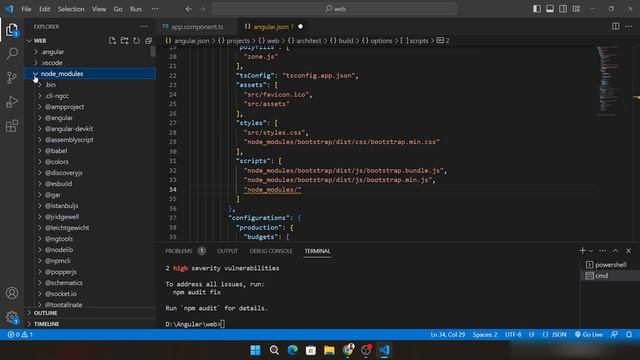
Task: Click Go Live in status bar
Action: [589, 335]
